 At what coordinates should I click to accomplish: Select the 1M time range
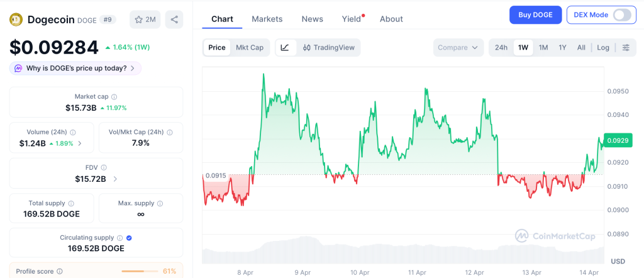click(543, 47)
